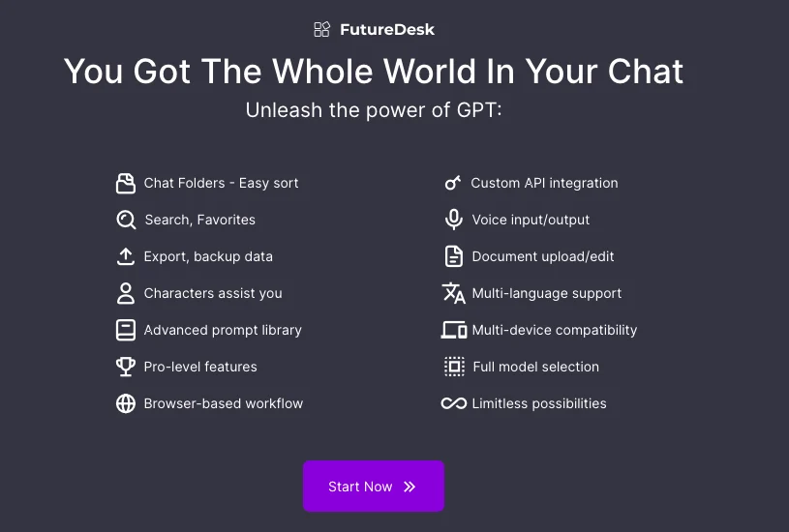Click the Advanced prompt library book icon
Screen dimensions: 789x532
[x=126, y=330]
